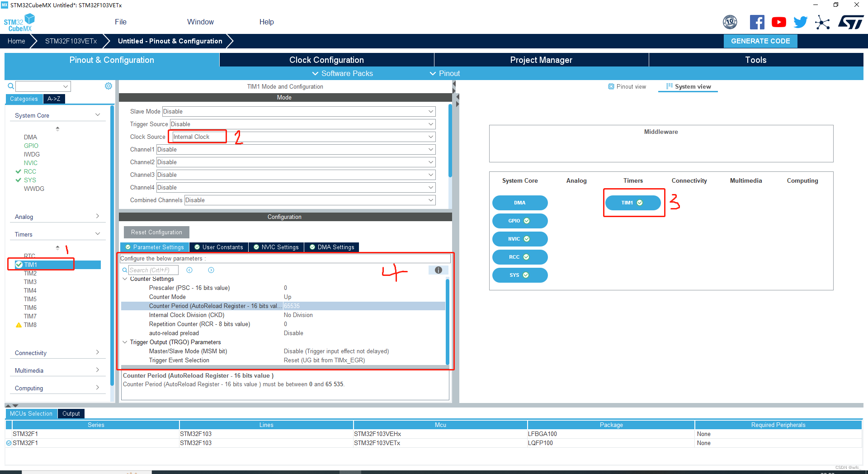Click the Pinout view chip icon

[611, 86]
